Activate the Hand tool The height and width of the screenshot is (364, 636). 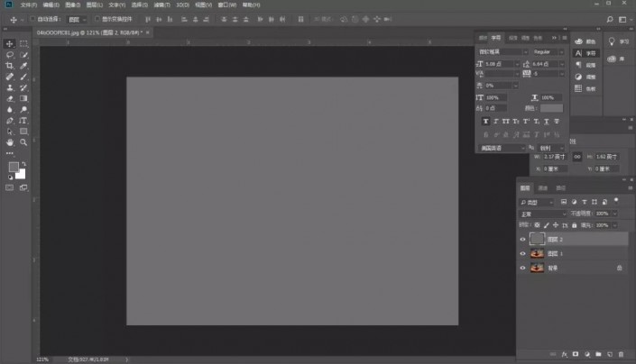click(10, 142)
